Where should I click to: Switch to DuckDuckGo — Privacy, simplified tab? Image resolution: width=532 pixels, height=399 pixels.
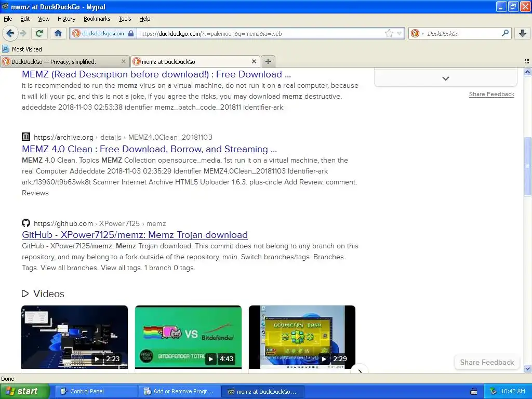click(x=64, y=61)
